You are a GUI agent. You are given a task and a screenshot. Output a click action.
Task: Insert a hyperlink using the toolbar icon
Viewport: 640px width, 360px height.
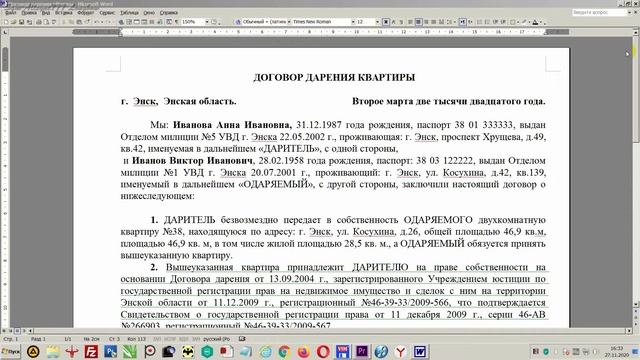(x=121, y=22)
